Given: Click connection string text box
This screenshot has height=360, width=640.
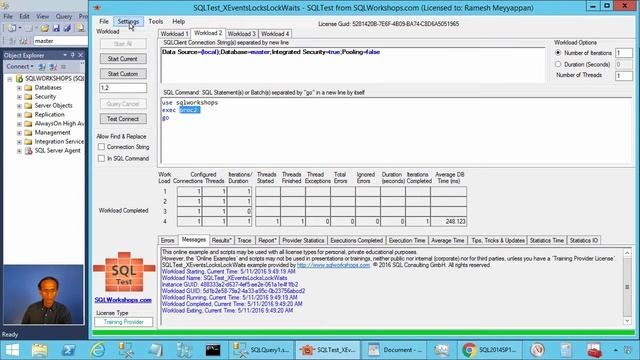Looking at the screenshot, I should [353, 65].
